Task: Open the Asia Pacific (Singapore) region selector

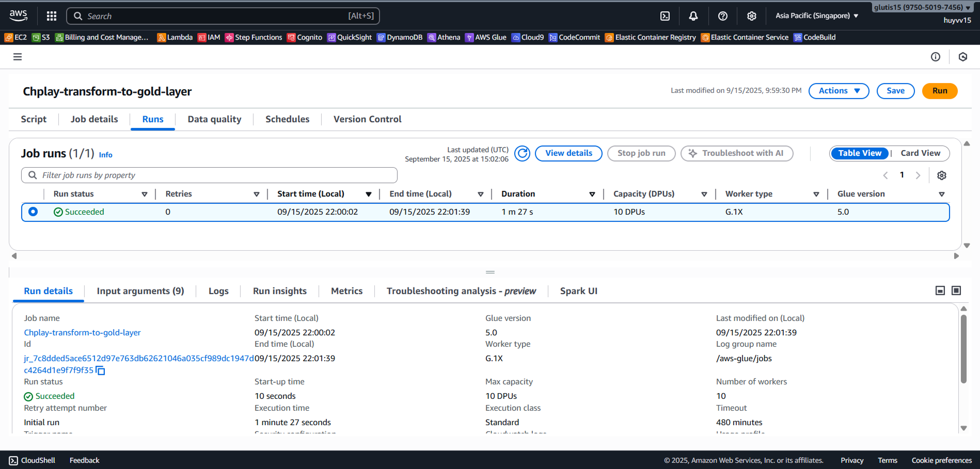Action: coord(816,16)
